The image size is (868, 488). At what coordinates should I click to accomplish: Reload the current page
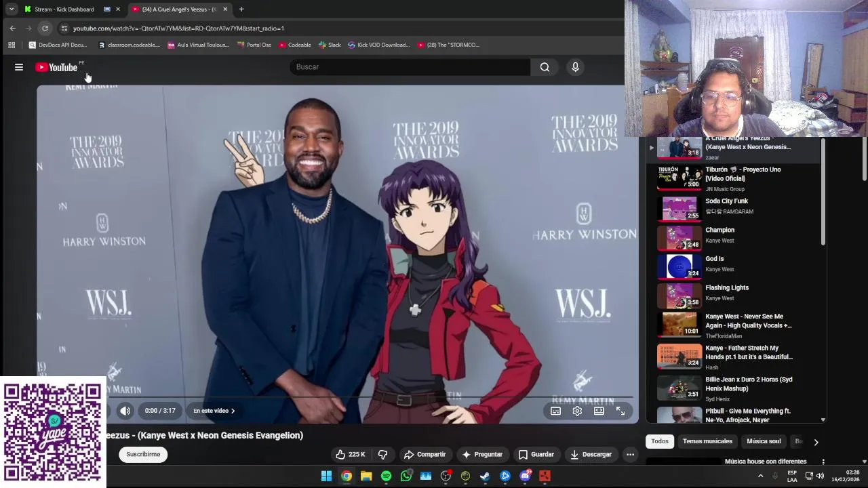[45, 28]
